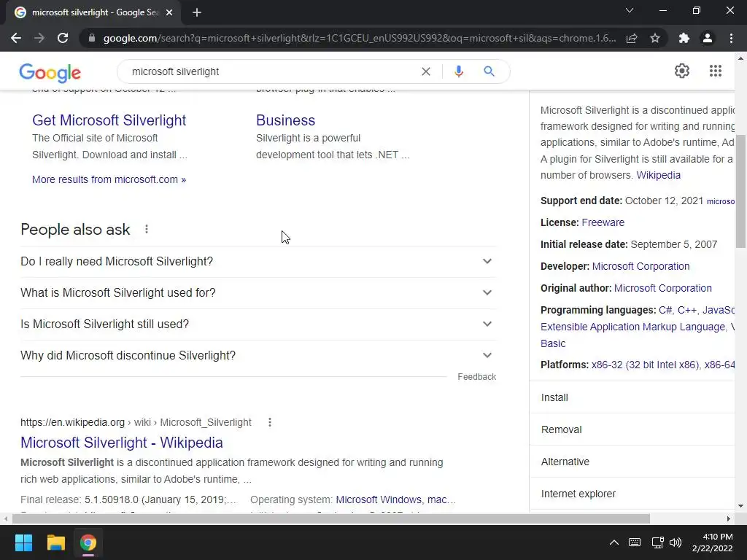Click the scroll down arrow
This screenshot has height=560, width=747.
tap(741, 506)
